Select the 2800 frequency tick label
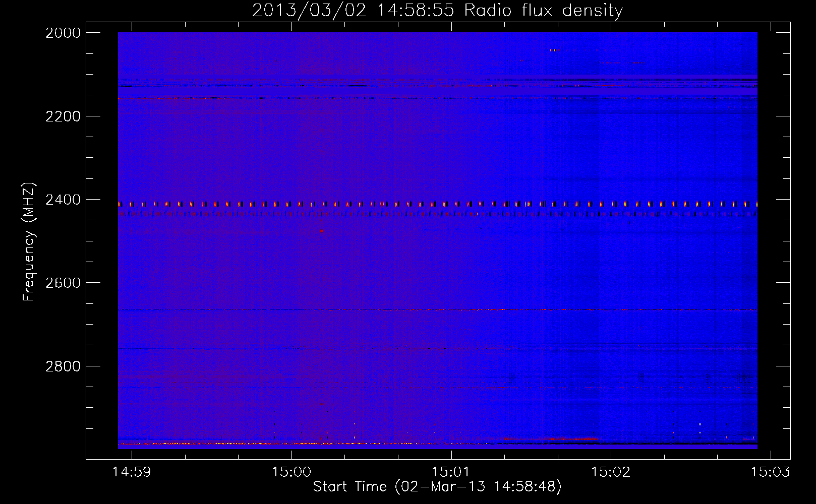The height and width of the screenshot is (504, 816). [63, 366]
